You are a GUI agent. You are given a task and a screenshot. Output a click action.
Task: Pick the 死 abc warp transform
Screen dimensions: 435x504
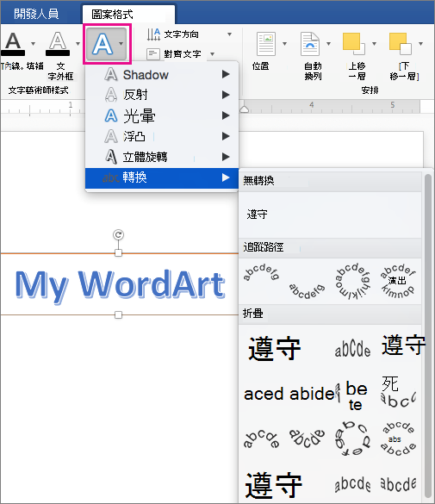[x=398, y=391]
